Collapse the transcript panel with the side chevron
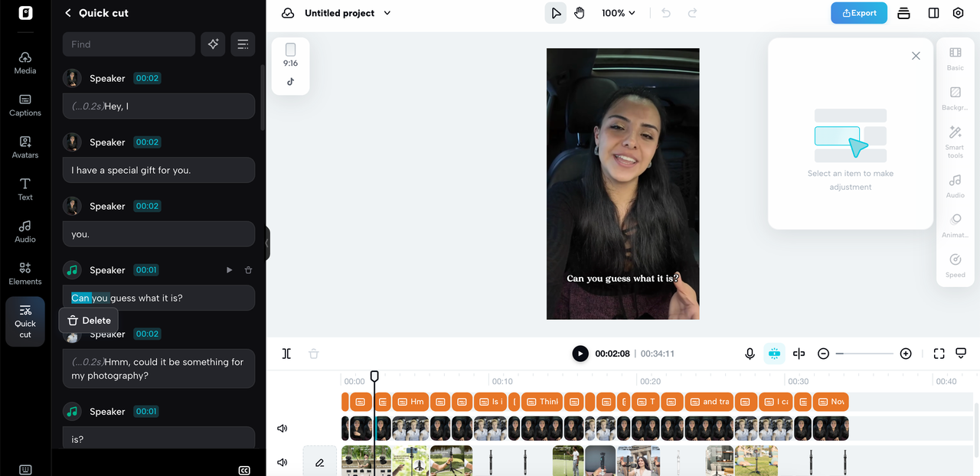The height and width of the screenshot is (476, 980). tap(267, 243)
